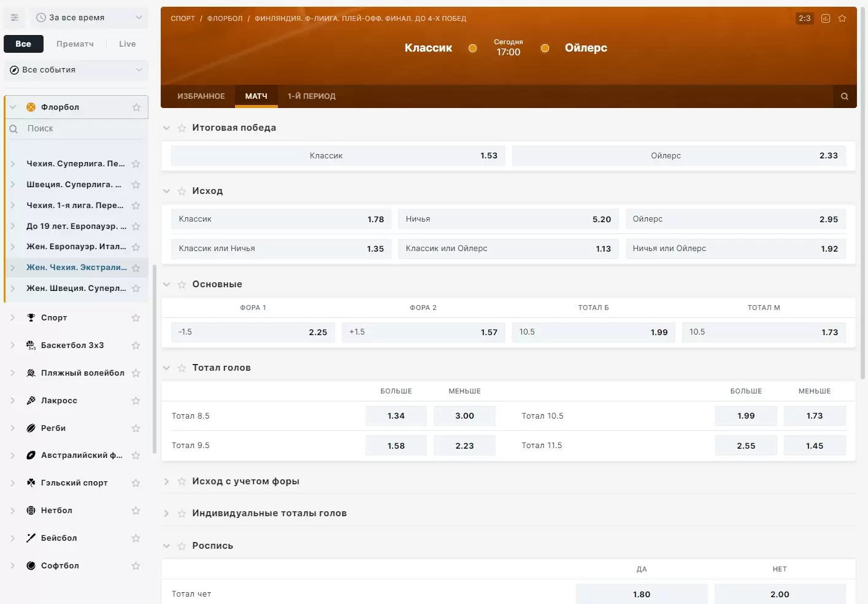Click the Гэльский спорт icon
868x604 pixels.
31,483
